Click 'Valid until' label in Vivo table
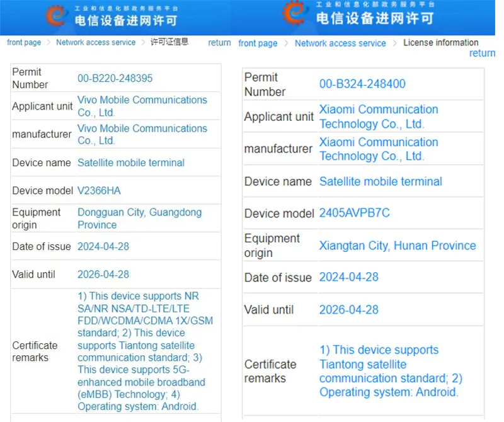The width and height of the screenshot is (504, 422). (34, 275)
